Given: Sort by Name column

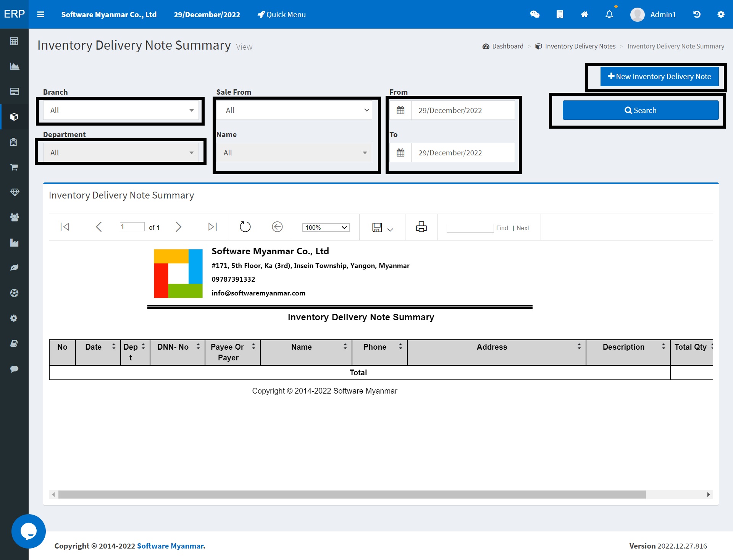Looking at the screenshot, I should [345, 347].
